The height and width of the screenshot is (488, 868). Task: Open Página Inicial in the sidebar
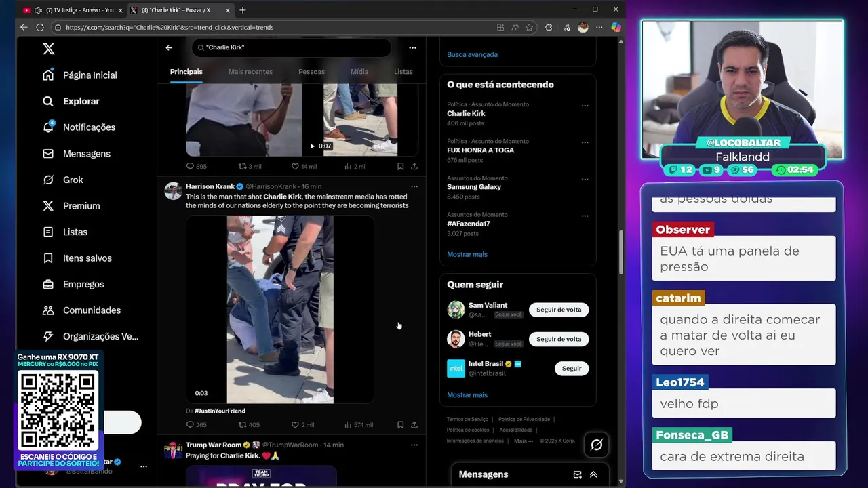pyautogui.click(x=79, y=75)
